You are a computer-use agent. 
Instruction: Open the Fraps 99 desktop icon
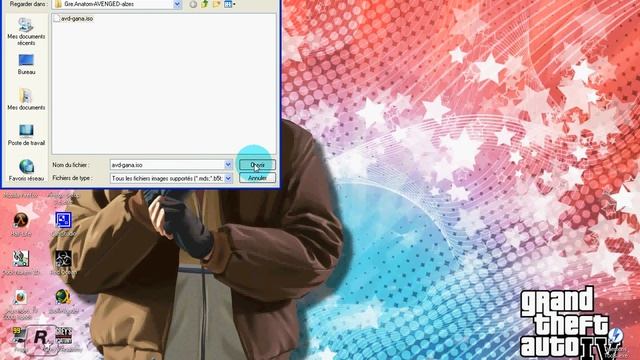pos(18,335)
